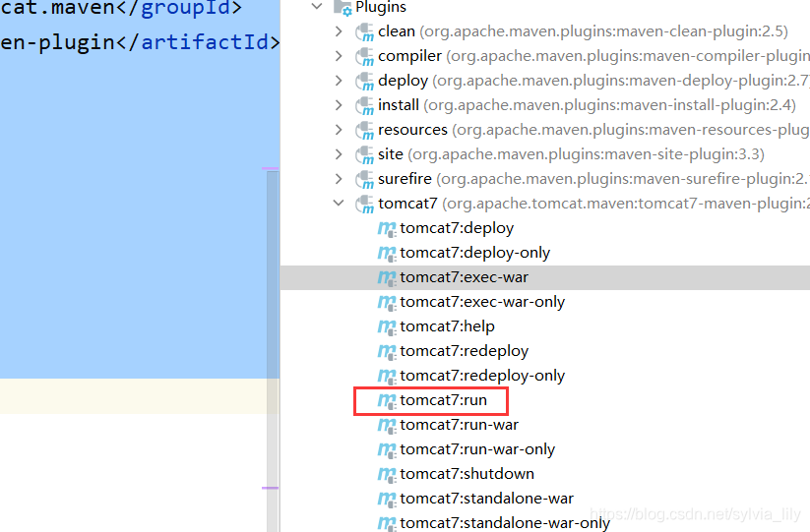Select the tomcat7:standalone-war goal

486,499
